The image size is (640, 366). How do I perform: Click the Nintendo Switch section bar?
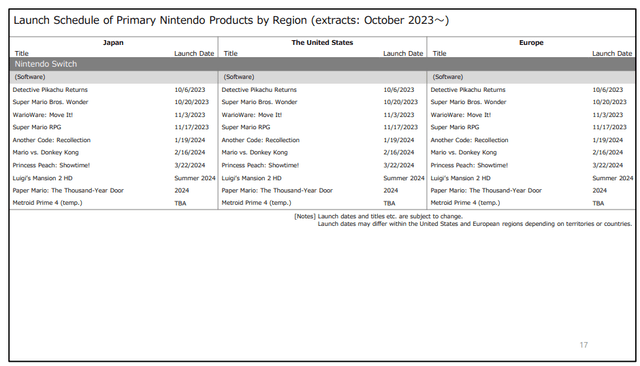(x=322, y=64)
